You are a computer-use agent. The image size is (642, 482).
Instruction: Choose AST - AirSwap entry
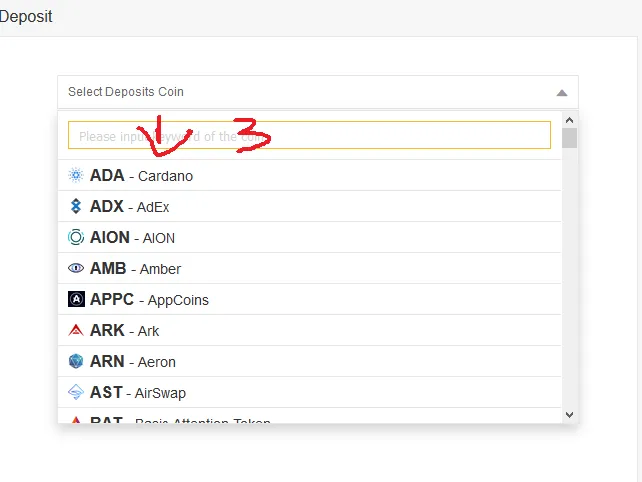pyautogui.click(x=310, y=392)
